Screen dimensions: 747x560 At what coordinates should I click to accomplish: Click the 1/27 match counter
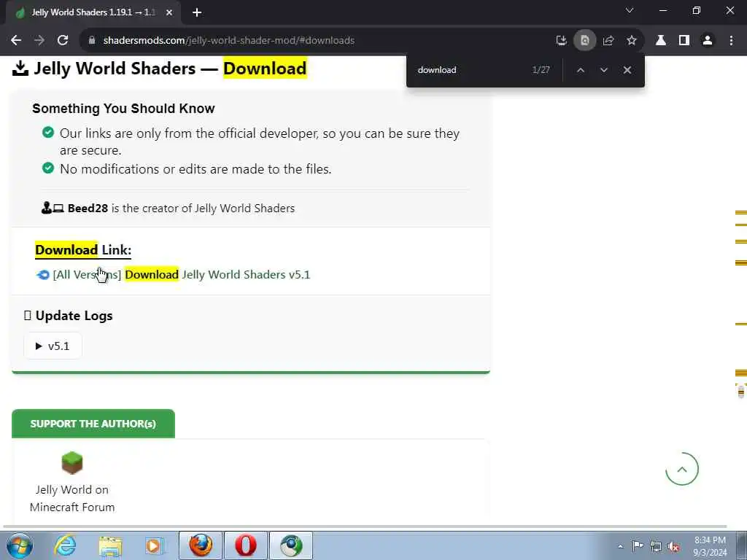541,70
